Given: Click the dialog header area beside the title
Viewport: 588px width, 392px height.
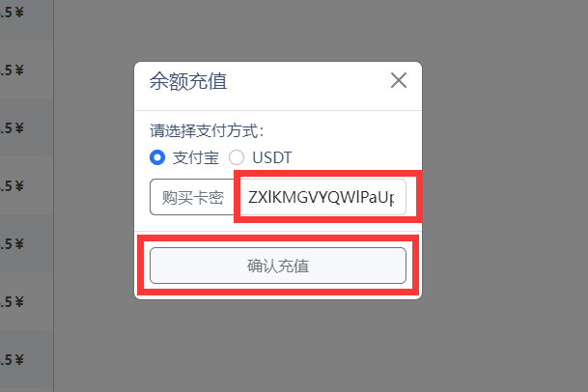Looking at the screenshot, I should pyautogui.click(x=307, y=81).
